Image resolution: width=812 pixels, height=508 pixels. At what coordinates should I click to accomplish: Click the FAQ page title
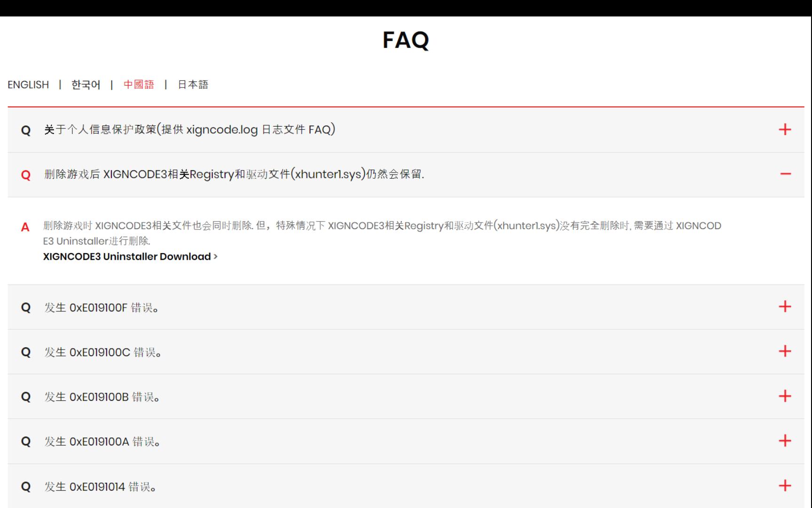406,40
